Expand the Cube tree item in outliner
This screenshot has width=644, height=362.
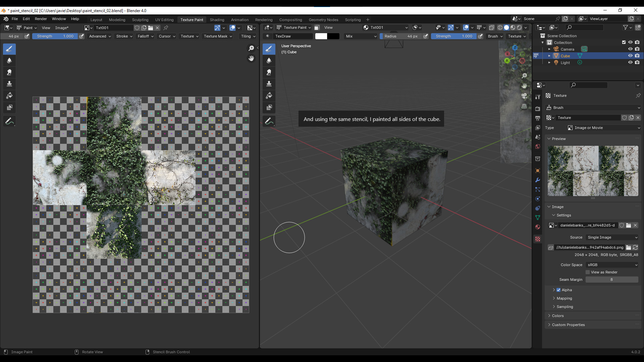point(549,56)
